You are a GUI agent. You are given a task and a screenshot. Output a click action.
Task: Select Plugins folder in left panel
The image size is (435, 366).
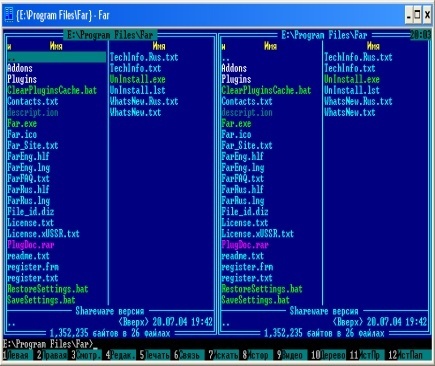click(22, 79)
